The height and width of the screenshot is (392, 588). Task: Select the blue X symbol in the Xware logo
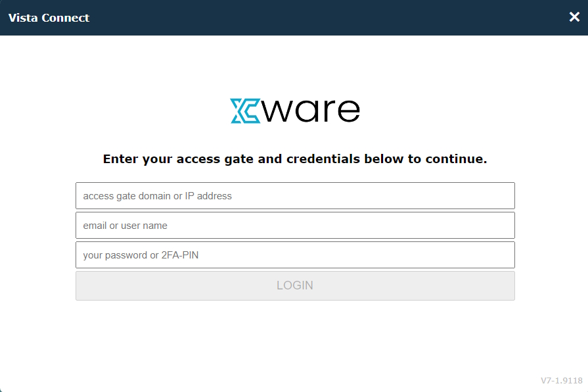[242, 110]
